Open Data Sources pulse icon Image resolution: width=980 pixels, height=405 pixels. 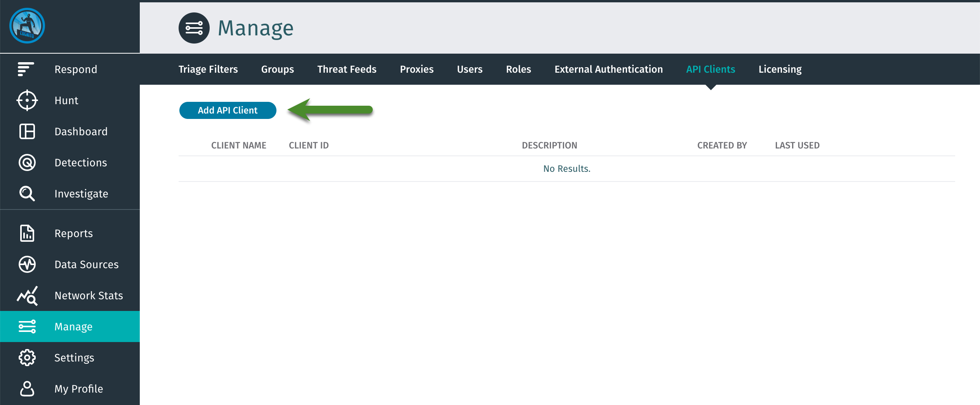click(x=27, y=264)
